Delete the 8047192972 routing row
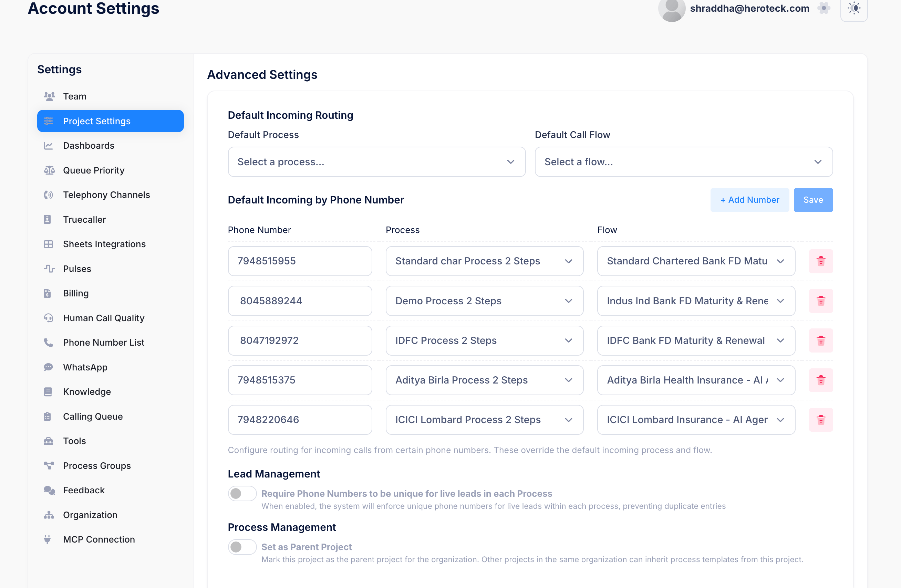901x588 pixels. tap(821, 340)
